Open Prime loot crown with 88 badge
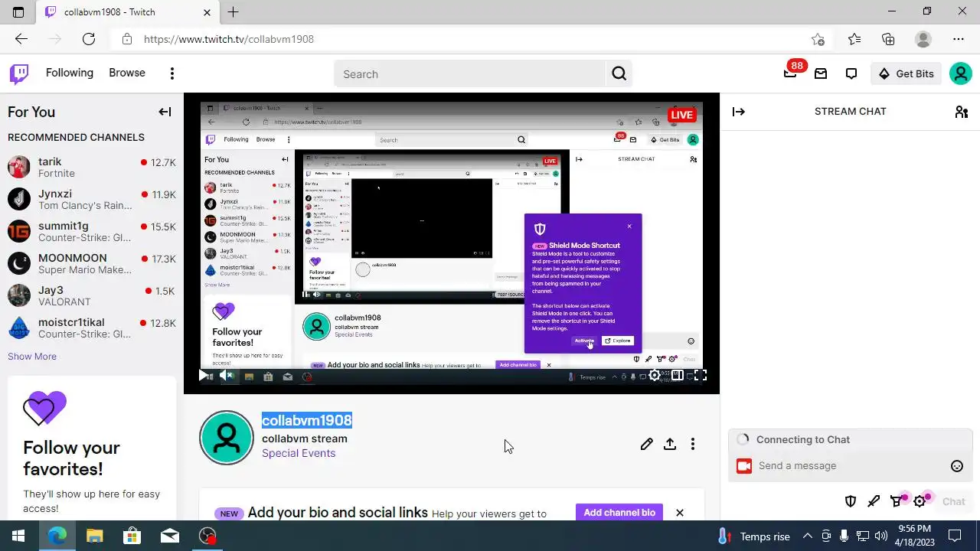The height and width of the screenshot is (551, 980). (x=790, y=73)
